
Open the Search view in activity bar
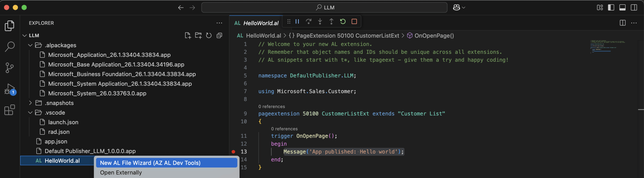click(10, 47)
